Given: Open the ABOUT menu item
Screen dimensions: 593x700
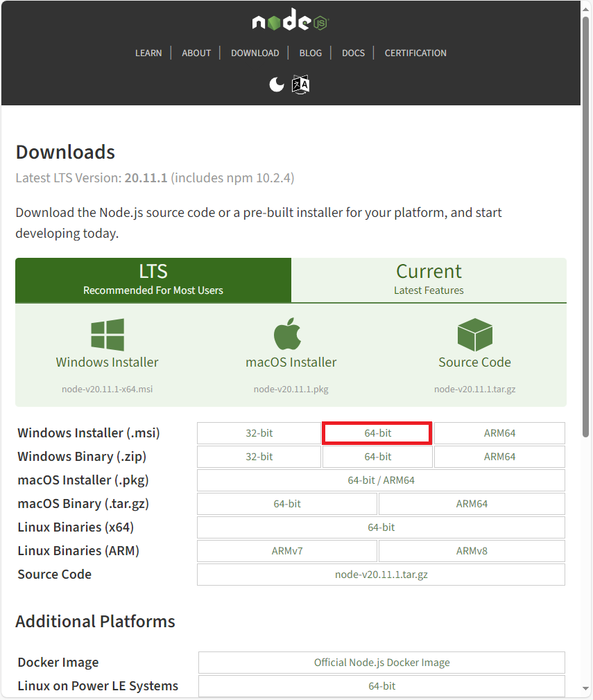Looking at the screenshot, I should [196, 53].
